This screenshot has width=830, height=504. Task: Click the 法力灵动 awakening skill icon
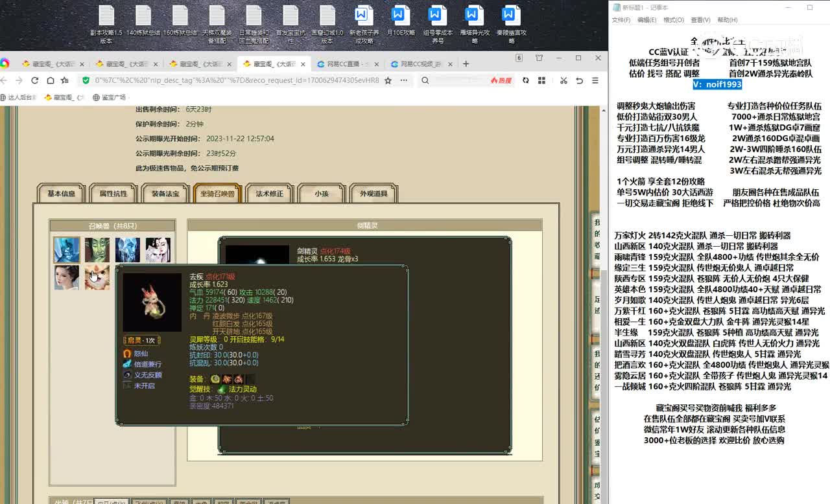[x=222, y=389]
